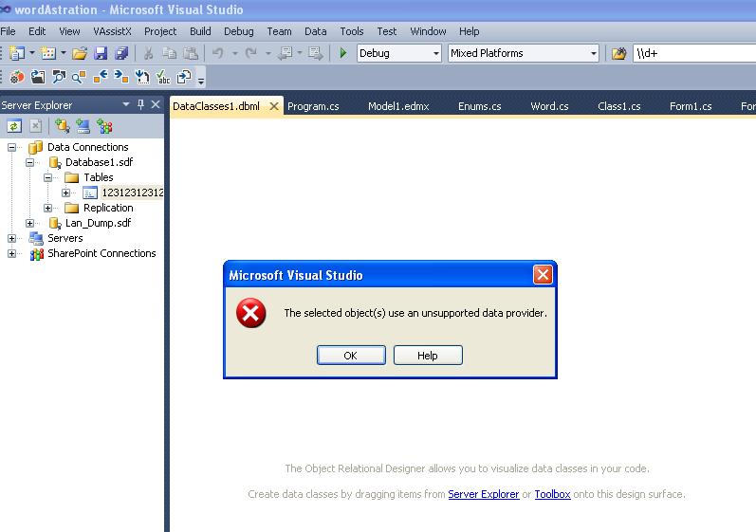This screenshot has height=532, width=756.
Task: Open the Tools menu
Action: (352, 31)
